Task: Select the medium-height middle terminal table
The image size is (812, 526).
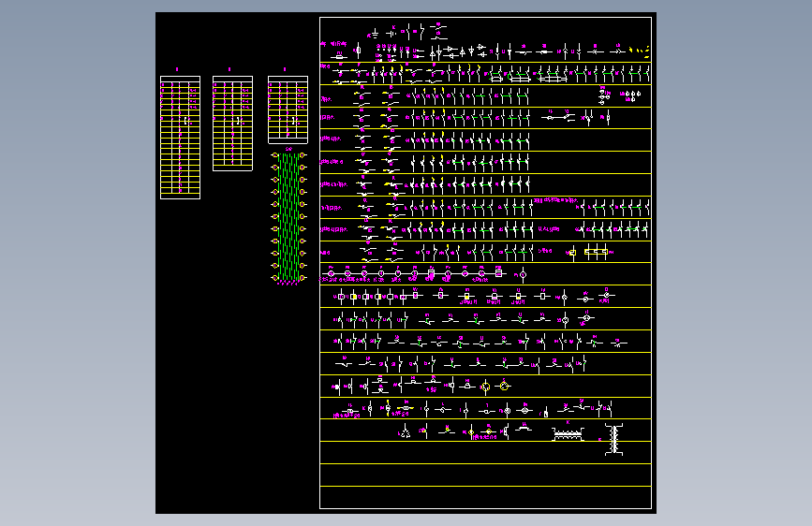Action: coord(232,124)
